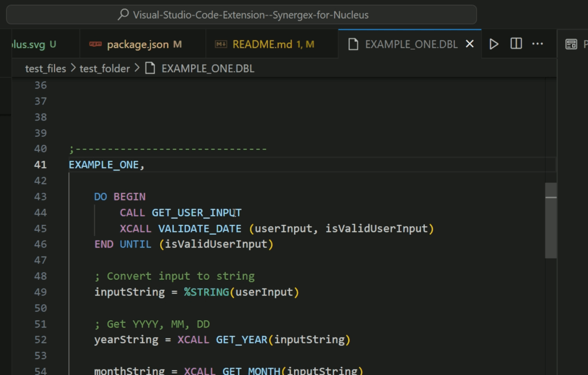The width and height of the screenshot is (588, 375).
Task: Click the DO BEGIN statement
Action: point(120,196)
